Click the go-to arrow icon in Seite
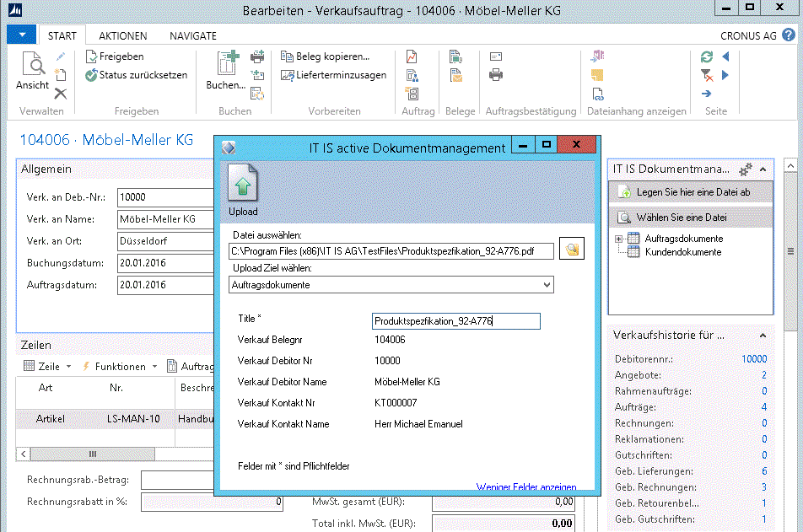This screenshot has width=803, height=532. coord(707,94)
